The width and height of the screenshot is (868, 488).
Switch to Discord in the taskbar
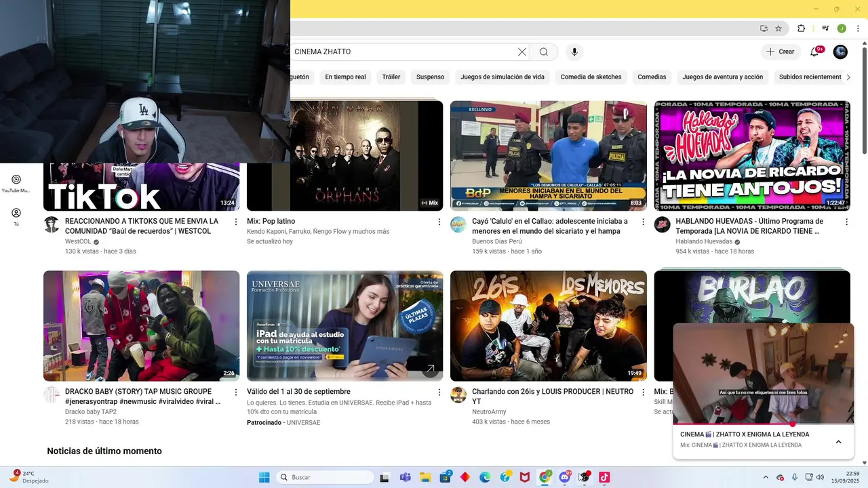(564, 477)
